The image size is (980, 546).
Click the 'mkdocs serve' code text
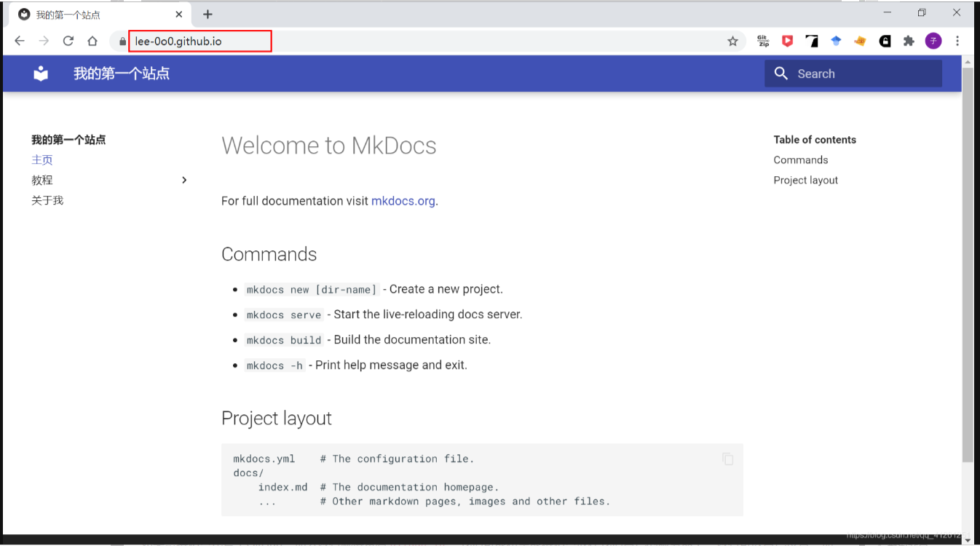tap(284, 315)
